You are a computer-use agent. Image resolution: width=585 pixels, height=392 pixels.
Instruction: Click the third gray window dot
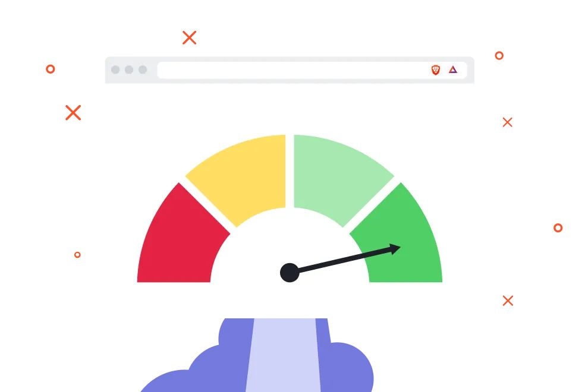pyautogui.click(x=143, y=69)
